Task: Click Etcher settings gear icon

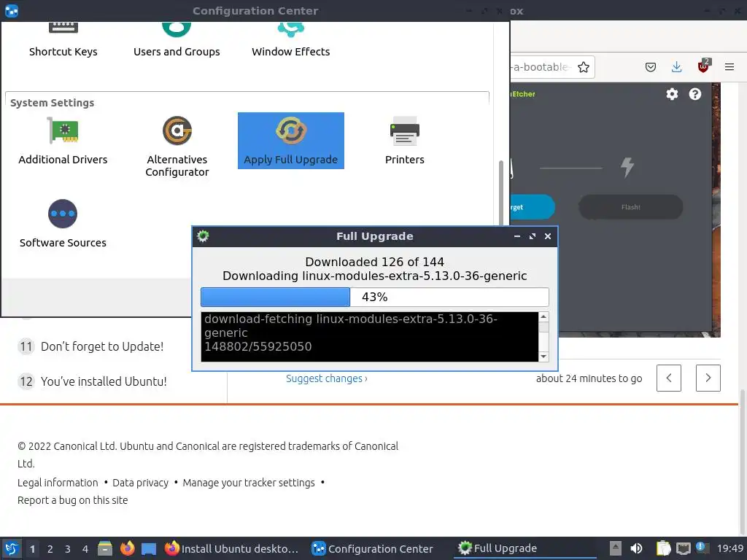Action: (672, 94)
